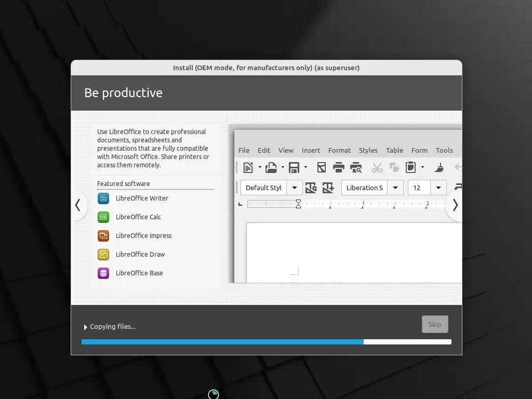Click the font size 12 field
Viewport: 532px width, 399px height.
419,188
